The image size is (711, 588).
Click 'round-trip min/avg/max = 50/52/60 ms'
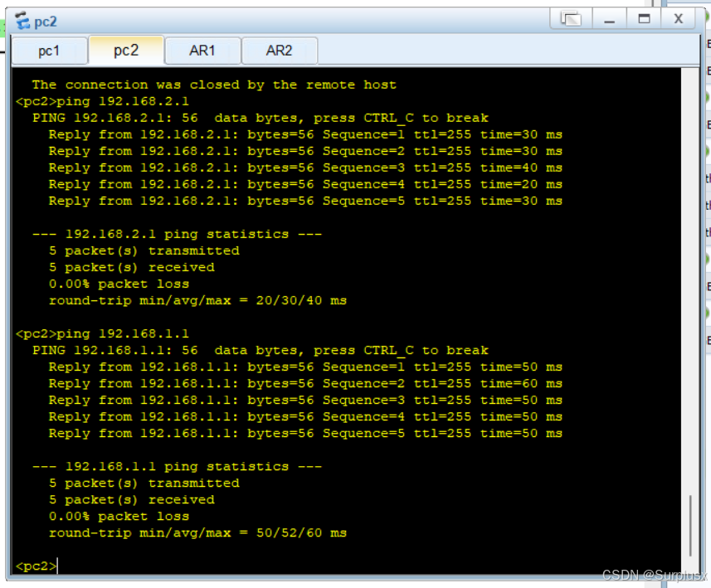tap(197, 533)
